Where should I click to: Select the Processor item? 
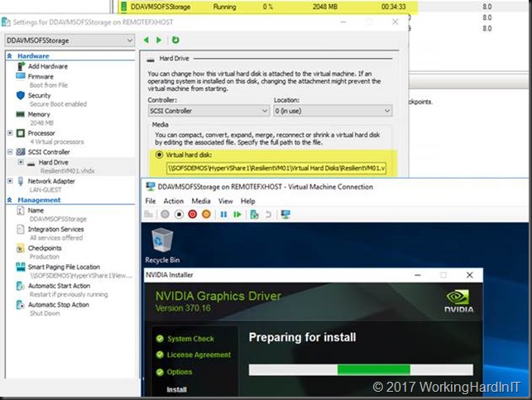pyautogui.click(x=41, y=133)
